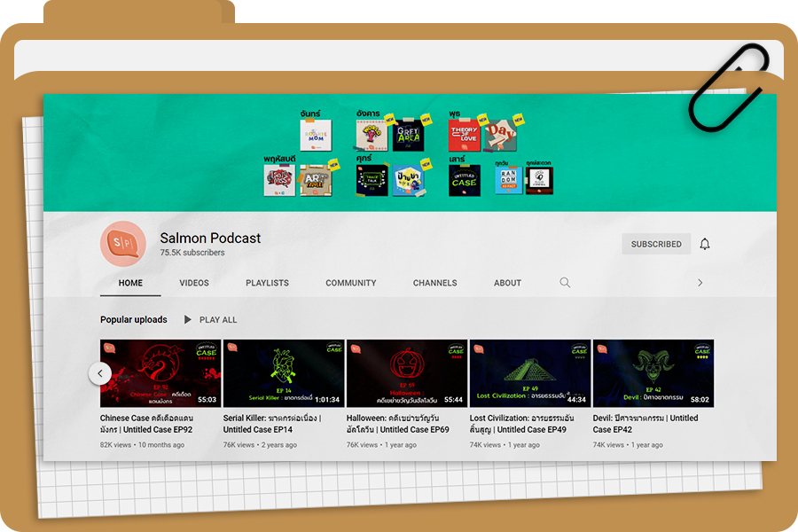Image resolution: width=798 pixels, height=532 pixels.
Task: Reveal more tabs with the right chevron
Action: point(700,283)
